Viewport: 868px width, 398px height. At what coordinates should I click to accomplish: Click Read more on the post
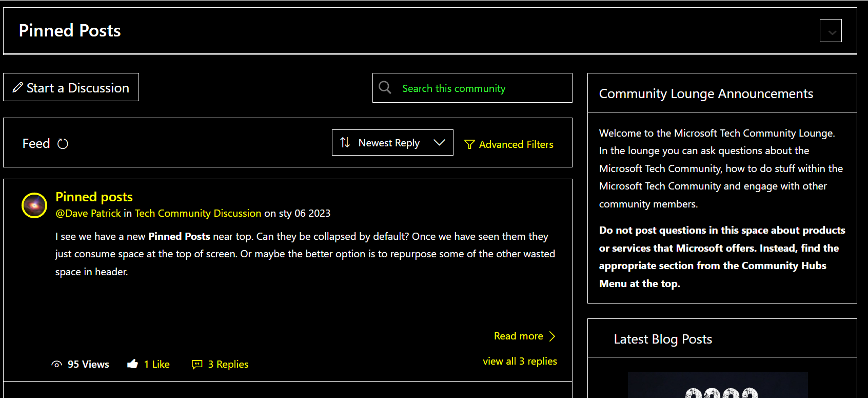pos(525,336)
